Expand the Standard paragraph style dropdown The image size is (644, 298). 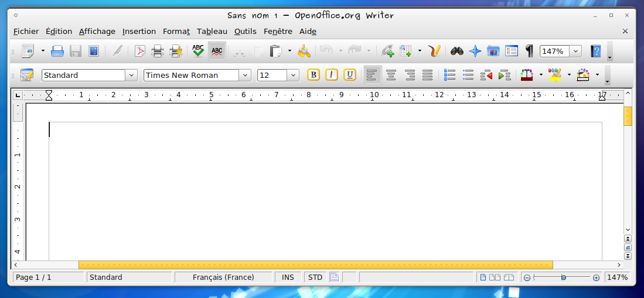tap(131, 75)
